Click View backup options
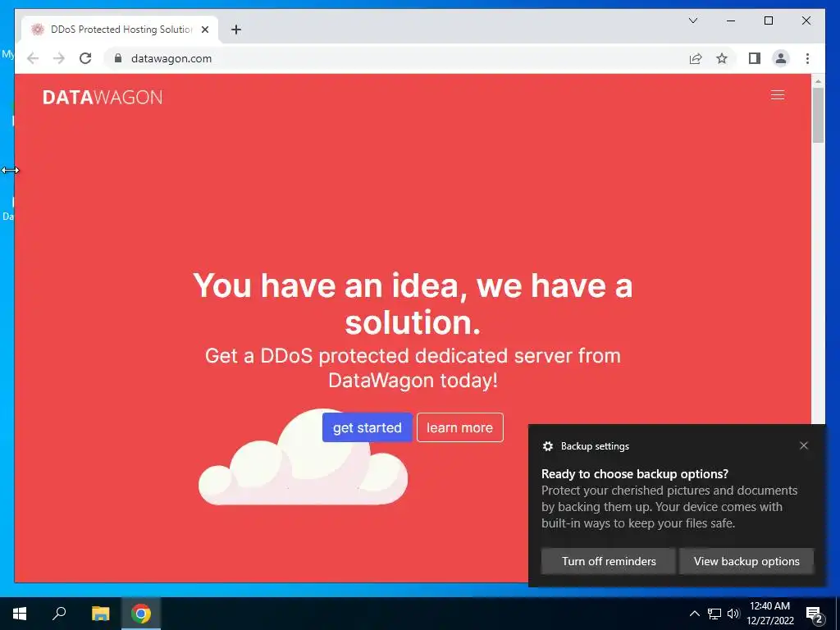The height and width of the screenshot is (630, 840). (x=746, y=561)
